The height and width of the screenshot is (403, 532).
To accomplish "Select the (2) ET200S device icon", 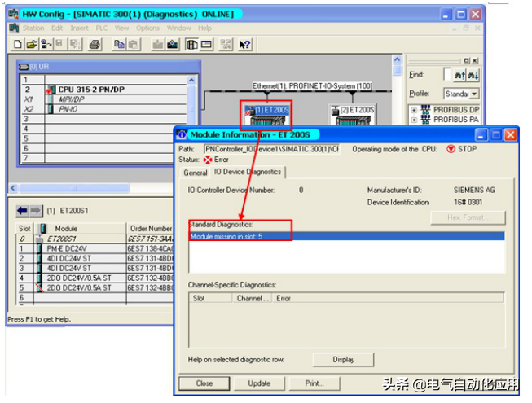I will pos(353,118).
